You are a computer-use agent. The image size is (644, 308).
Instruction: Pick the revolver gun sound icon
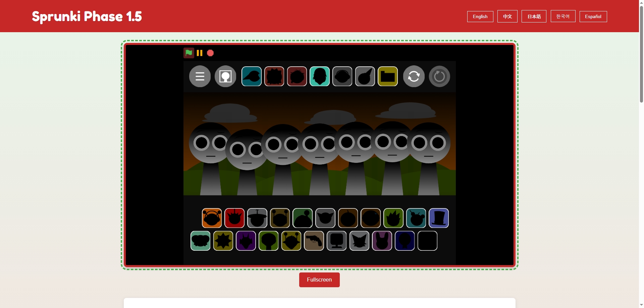coord(314,241)
